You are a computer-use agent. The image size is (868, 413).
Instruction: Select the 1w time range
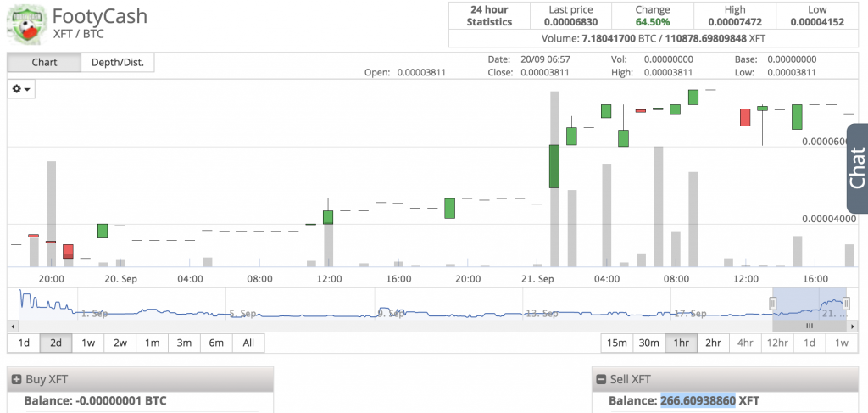click(87, 343)
